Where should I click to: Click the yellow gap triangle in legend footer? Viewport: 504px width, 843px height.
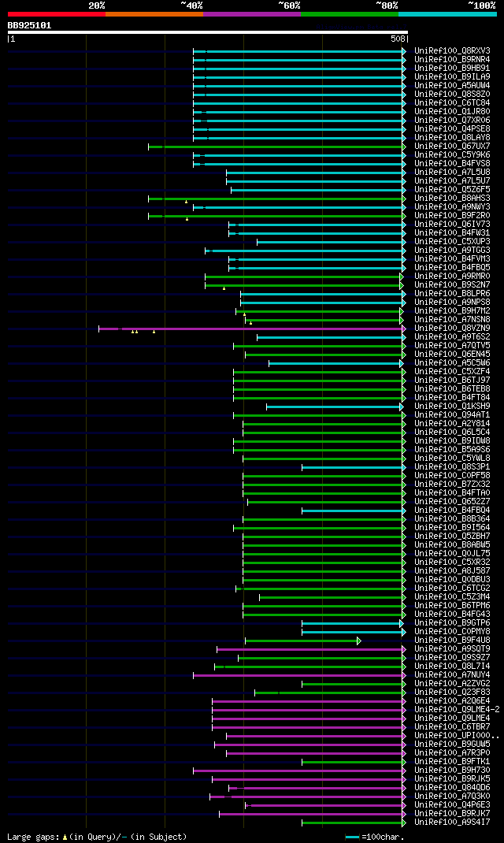point(65,837)
